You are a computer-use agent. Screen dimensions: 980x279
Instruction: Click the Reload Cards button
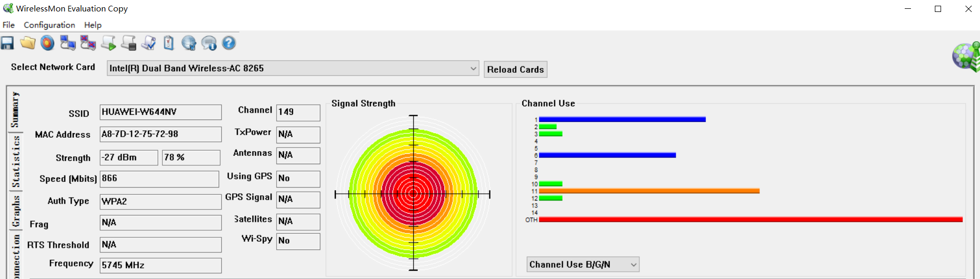(x=515, y=70)
